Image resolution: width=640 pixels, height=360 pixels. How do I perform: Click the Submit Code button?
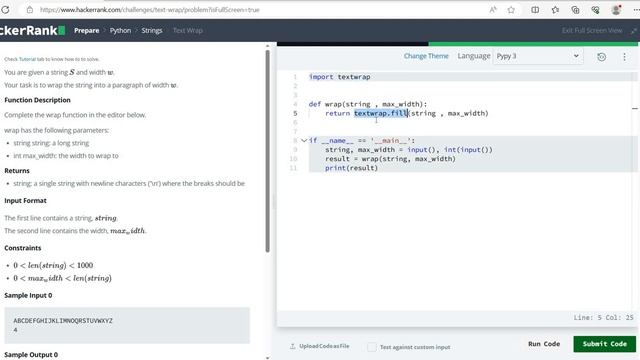(604, 344)
